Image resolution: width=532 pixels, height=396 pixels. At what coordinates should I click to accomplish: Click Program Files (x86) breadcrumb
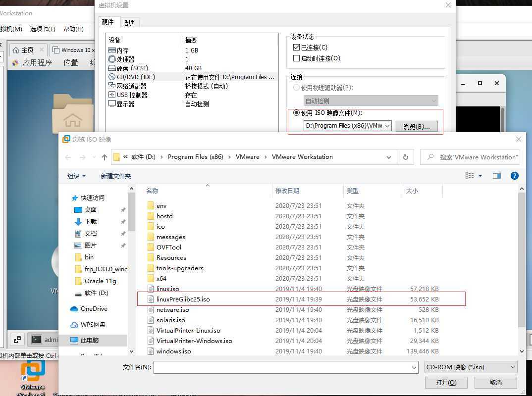click(196, 157)
